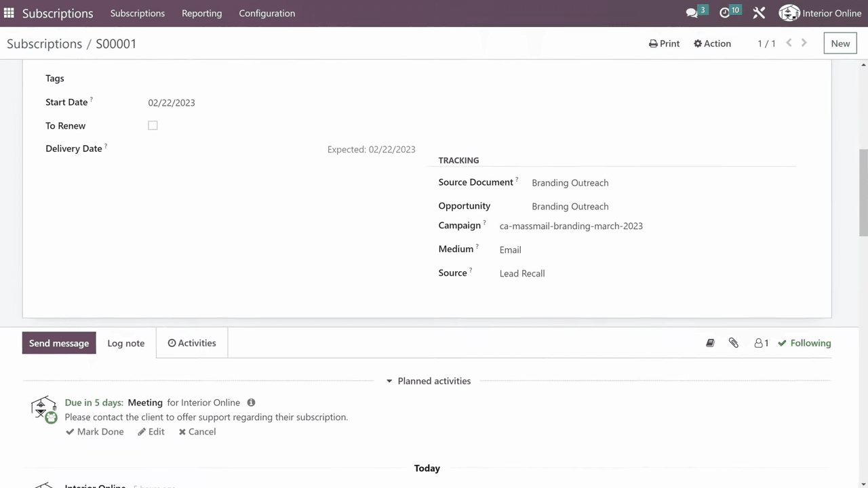The height and width of the screenshot is (488, 868).
Task: Tick the To Renew checkbox
Action: point(153,125)
